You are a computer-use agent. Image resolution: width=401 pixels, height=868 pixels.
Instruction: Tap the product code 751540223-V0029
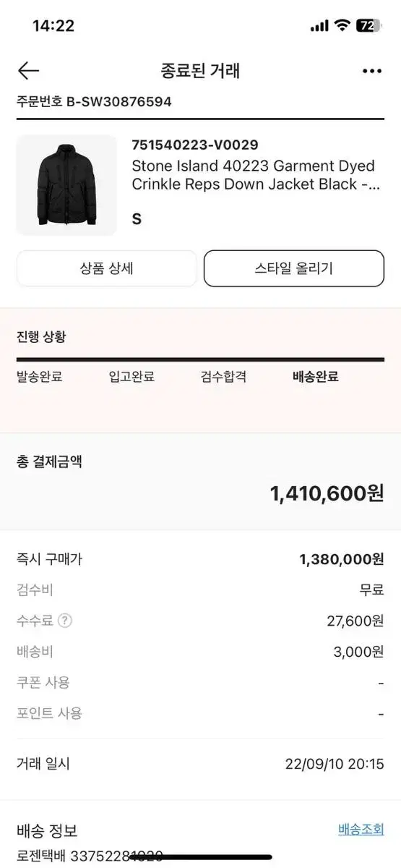click(195, 145)
